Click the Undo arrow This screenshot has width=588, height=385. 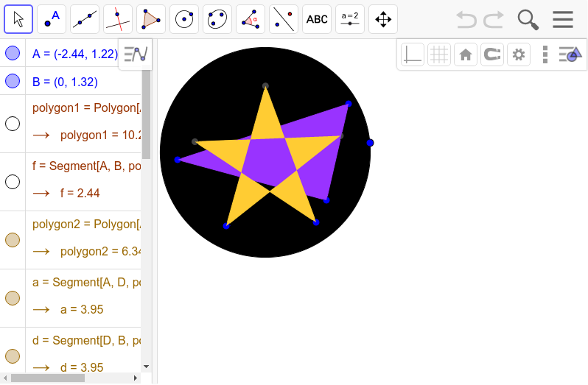point(466,19)
